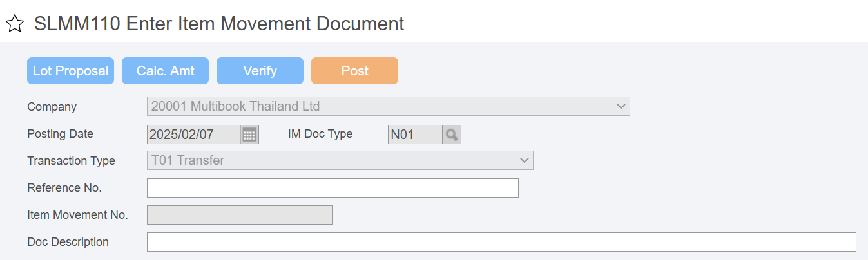This screenshot has height=260, width=868.
Task: Expand the Company dropdown arrow
Action: point(621,106)
